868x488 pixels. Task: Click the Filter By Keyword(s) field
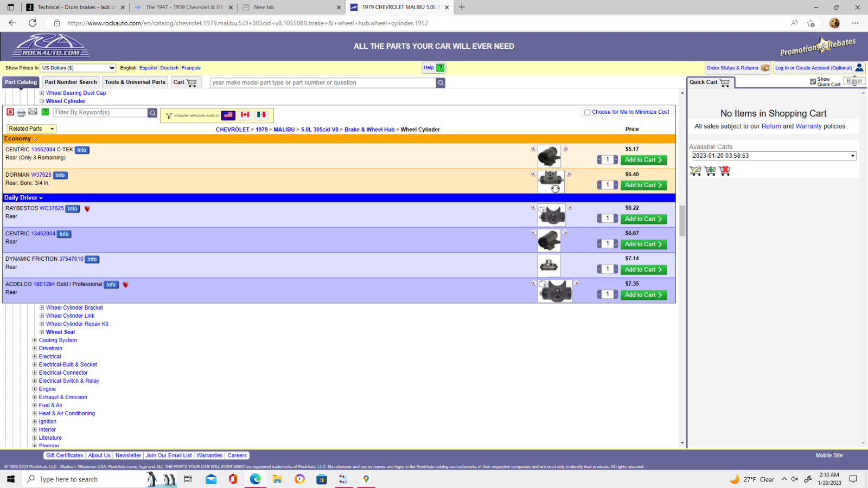point(100,113)
